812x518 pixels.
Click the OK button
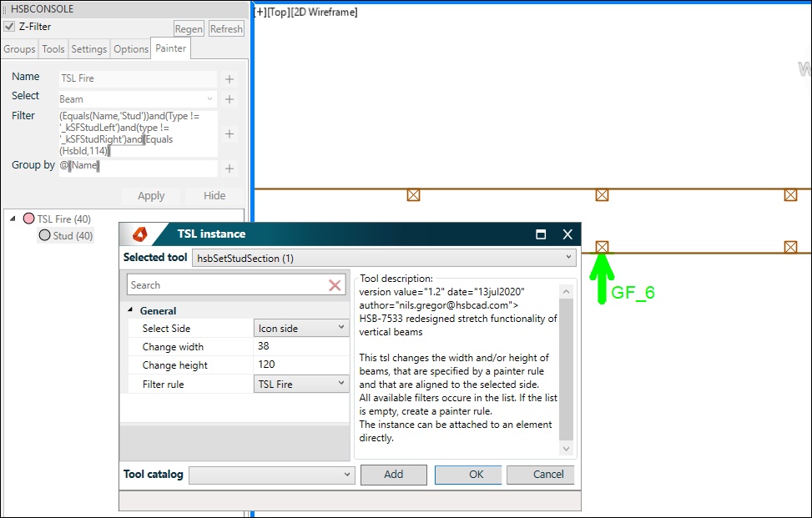pos(468,475)
